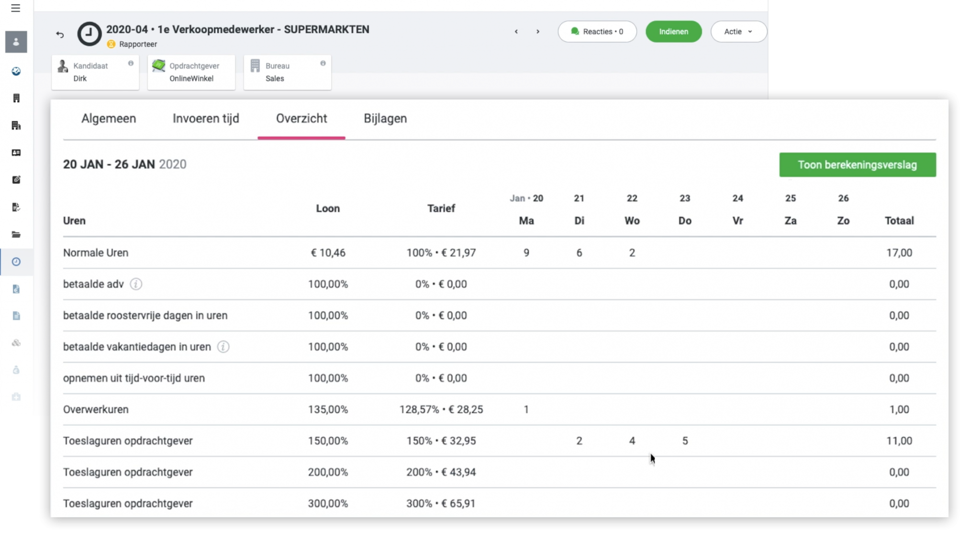Click the Indienen button
980x546 pixels.
673,31
